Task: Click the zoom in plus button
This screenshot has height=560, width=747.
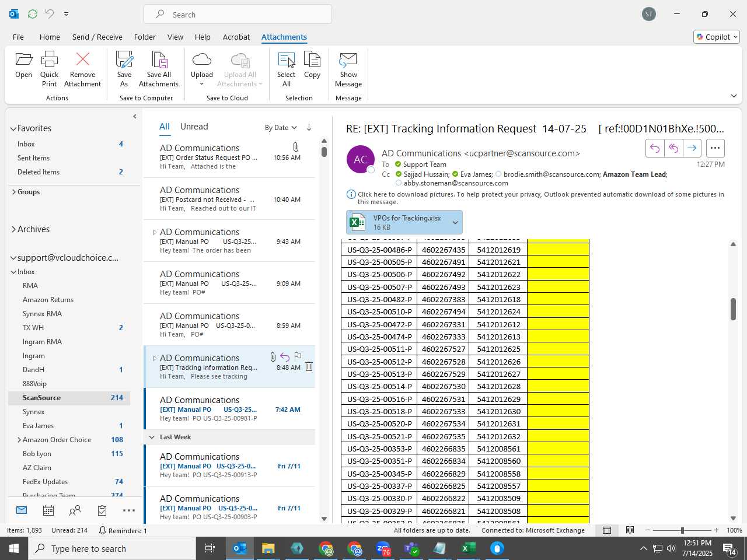Action: [716, 530]
